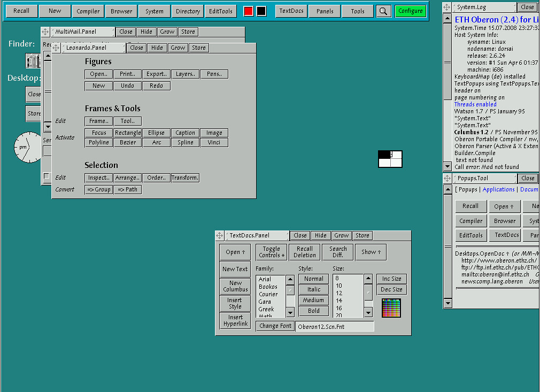
Task: Click the move handle icon of TextDocs.Panel
Action: tap(219, 235)
